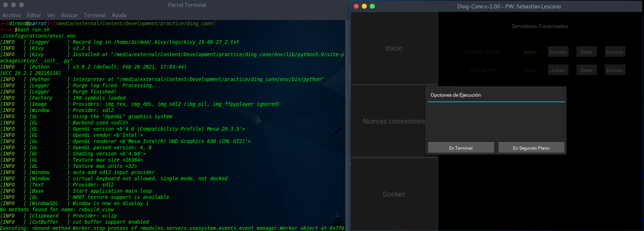Select the Inicio sidebar section

pyautogui.click(x=394, y=48)
